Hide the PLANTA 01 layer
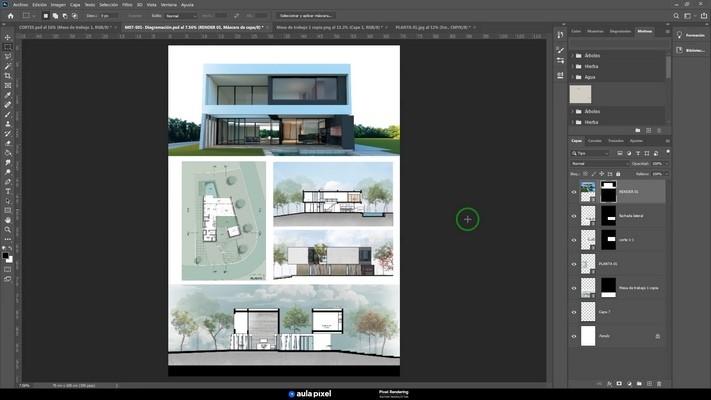 click(x=574, y=264)
